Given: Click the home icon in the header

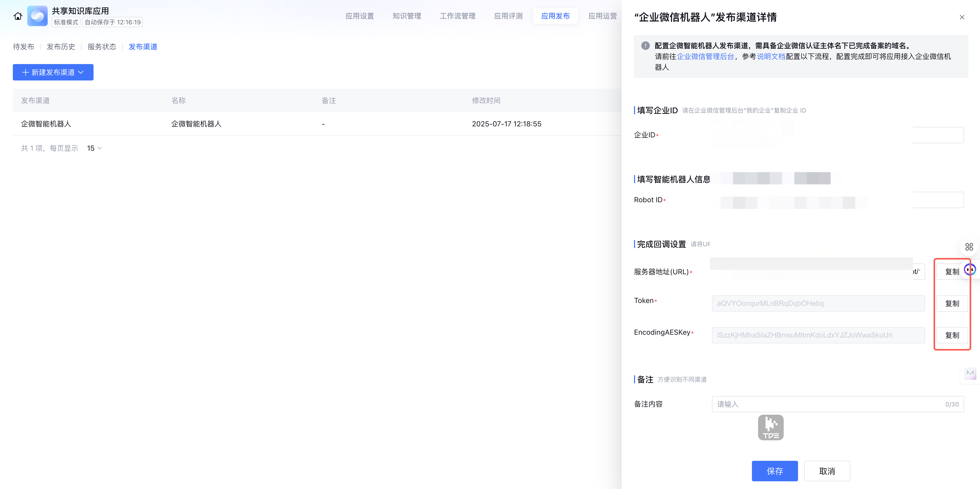Looking at the screenshot, I should (18, 16).
